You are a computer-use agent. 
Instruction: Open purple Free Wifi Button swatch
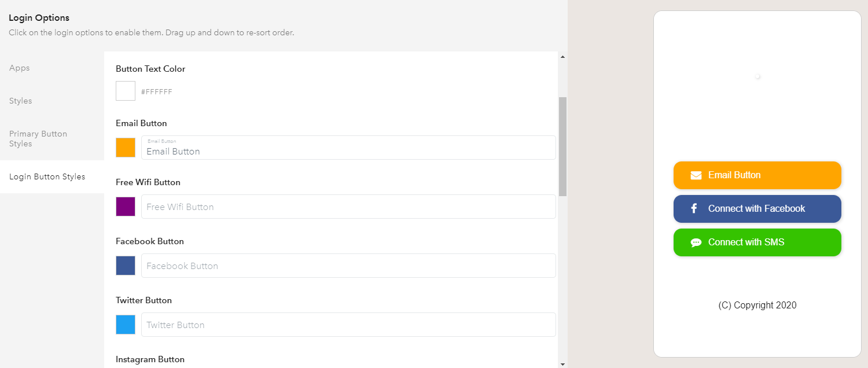126,207
